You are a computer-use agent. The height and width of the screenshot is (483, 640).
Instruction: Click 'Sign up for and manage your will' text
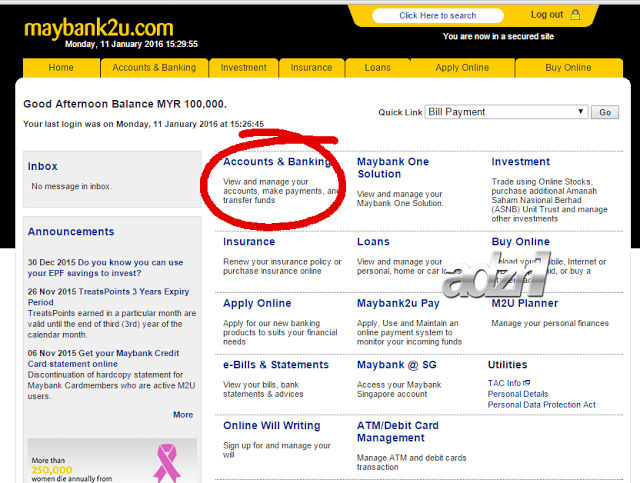point(277,450)
